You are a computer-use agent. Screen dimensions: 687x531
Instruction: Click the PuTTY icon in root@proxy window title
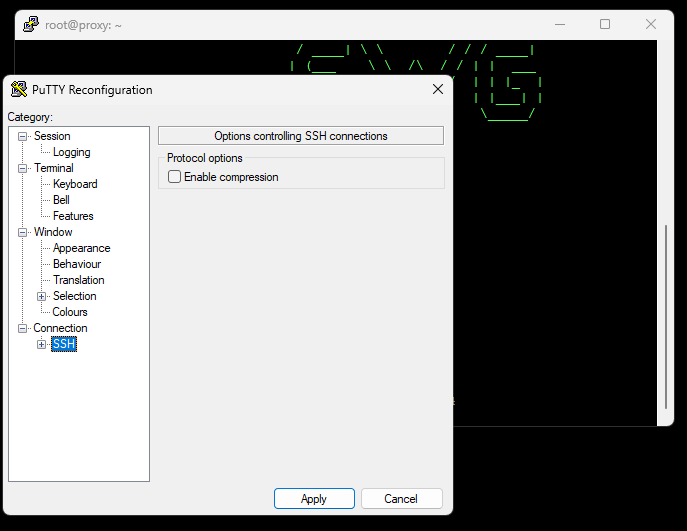point(31,25)
